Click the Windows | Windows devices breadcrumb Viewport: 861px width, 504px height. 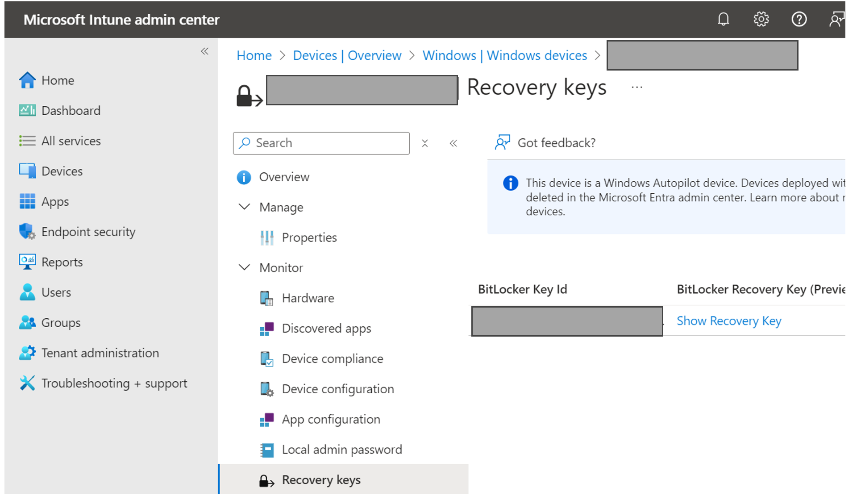[x=505, y=55]
